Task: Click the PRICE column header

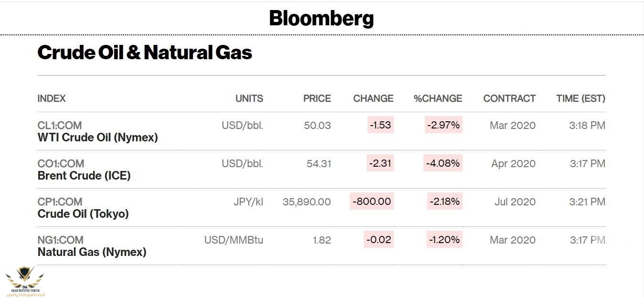Action: coord(317,99)
